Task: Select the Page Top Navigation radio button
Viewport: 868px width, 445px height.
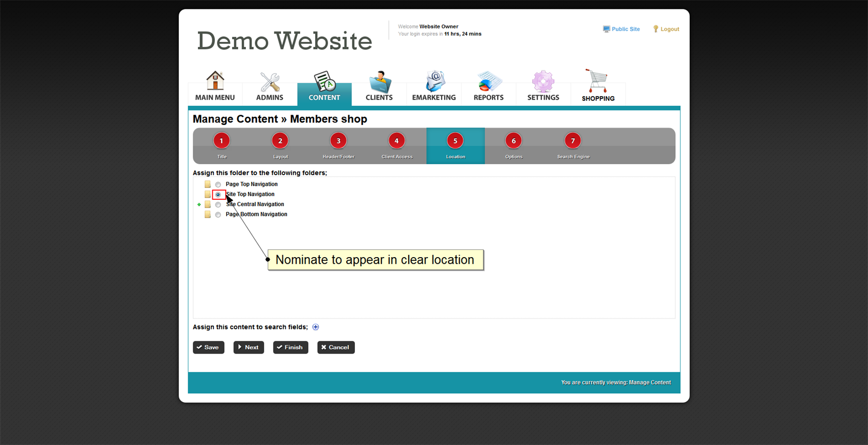Action: tap(218, 184)
